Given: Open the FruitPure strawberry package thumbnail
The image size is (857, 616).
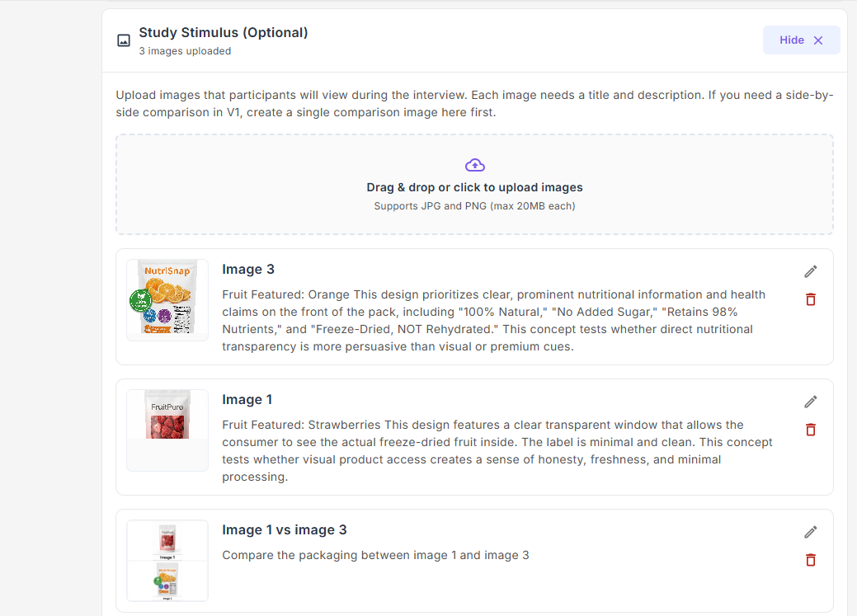Looking at the screenshot, I should click(x=167, y=415).
